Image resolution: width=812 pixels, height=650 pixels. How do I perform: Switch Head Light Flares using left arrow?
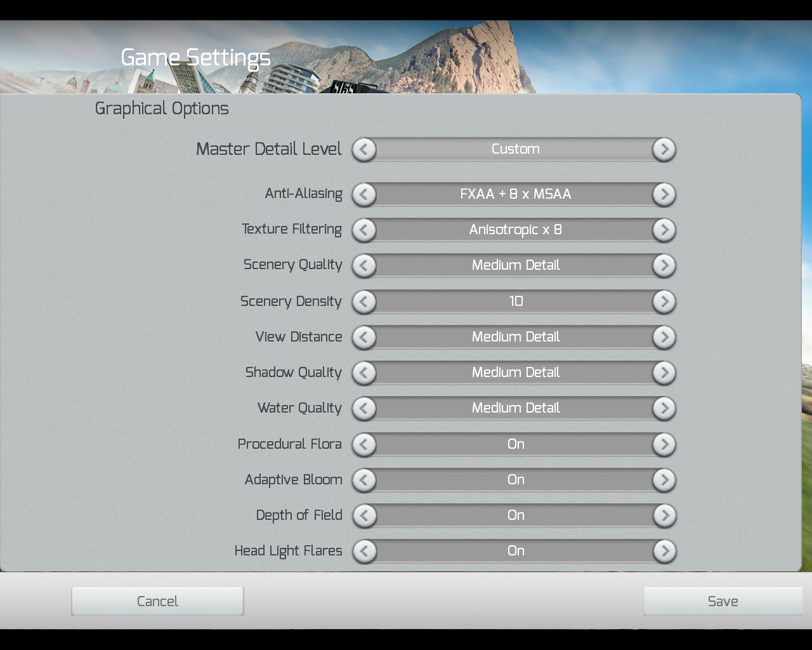pos(364,552)
